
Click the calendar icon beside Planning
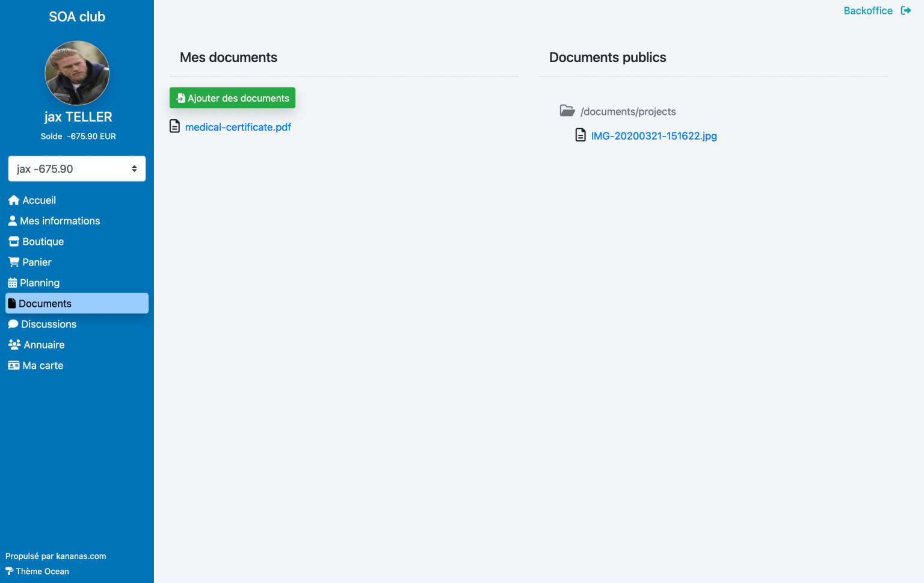point(12,283)
